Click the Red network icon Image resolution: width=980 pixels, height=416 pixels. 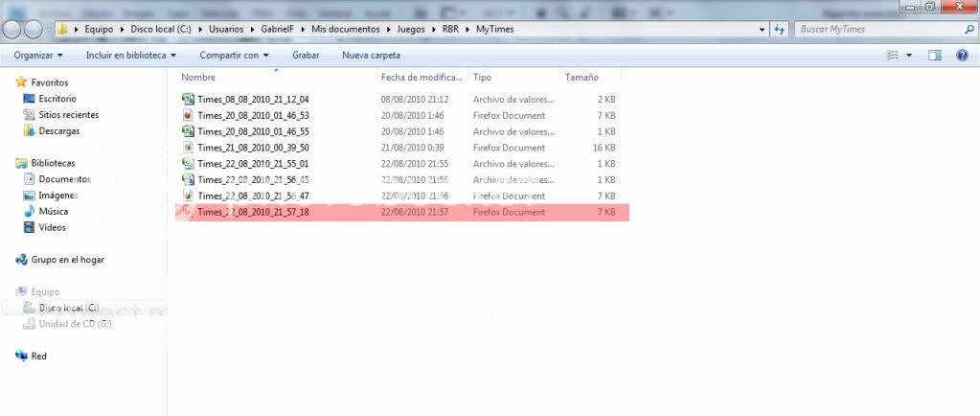pyautogui.click(x=21, y=356)
